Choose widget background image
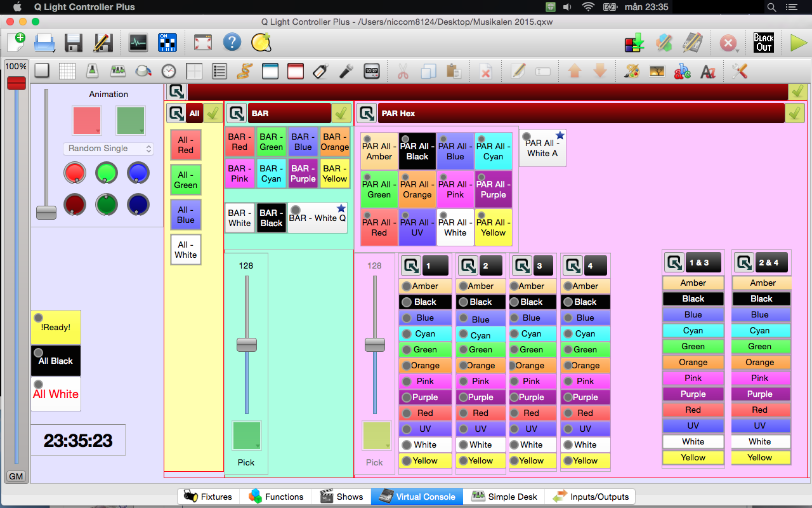 [x=657, y=70]
